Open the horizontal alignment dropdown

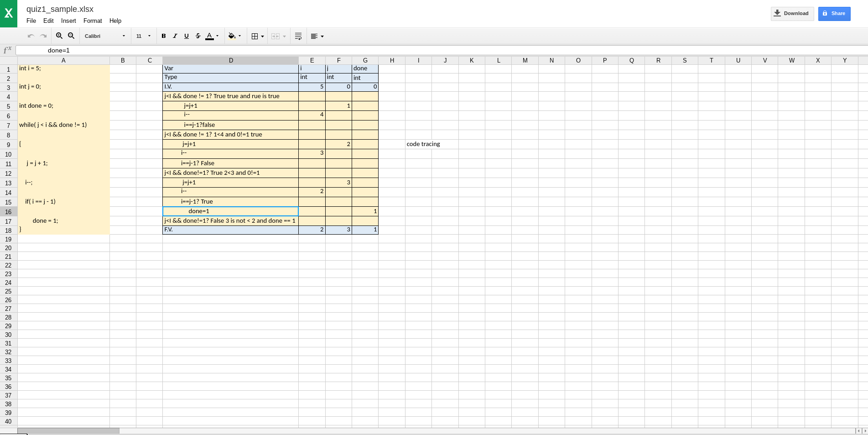point(317,36)
